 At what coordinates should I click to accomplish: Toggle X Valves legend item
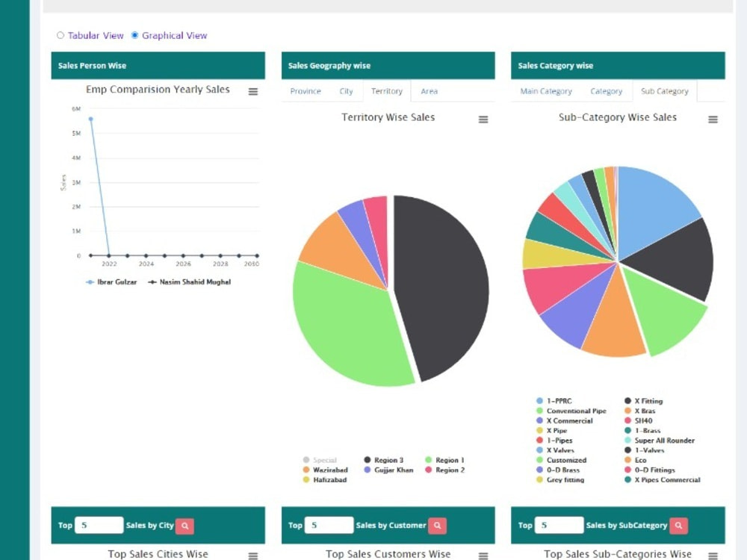(x=556, y=450)
